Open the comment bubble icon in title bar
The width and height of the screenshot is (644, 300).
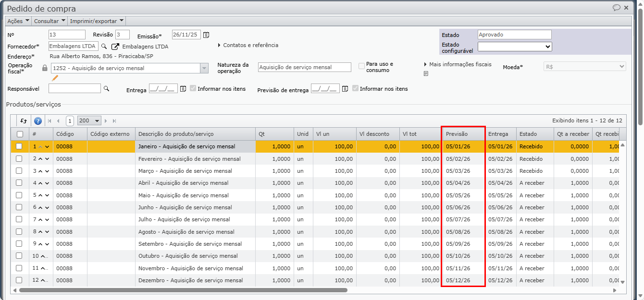click(x=616, y=8)
